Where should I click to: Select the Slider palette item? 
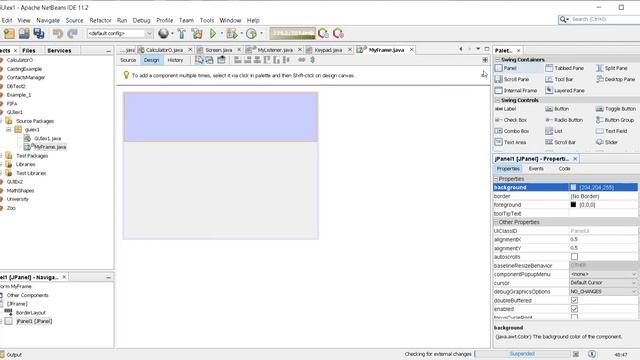click(607, 142)
